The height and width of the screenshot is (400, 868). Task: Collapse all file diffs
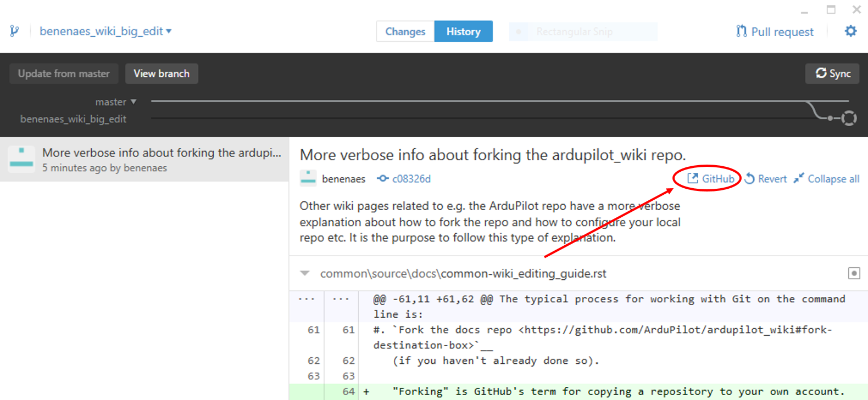point(827,179)
